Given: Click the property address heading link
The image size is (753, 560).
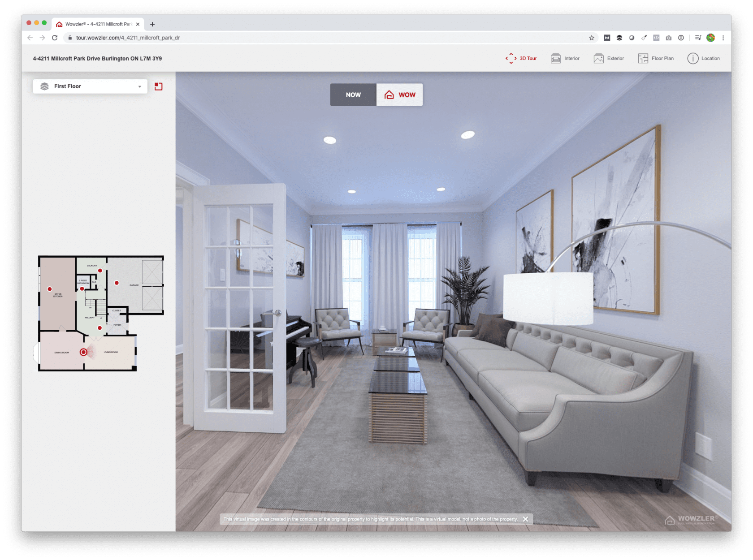Looking at the screenshot, I should pyautogui.click(x=97, y=58).
